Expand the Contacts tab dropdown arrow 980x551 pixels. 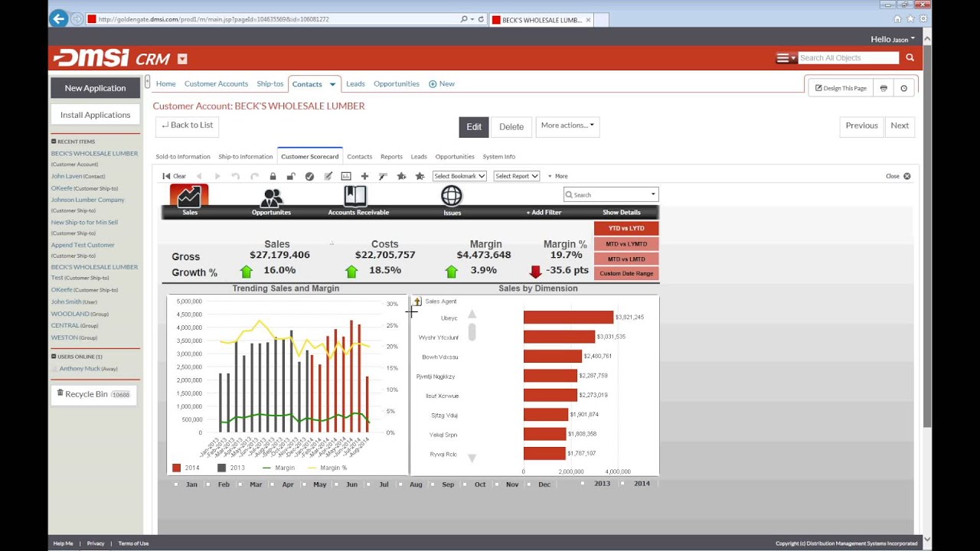click(332, 84)
